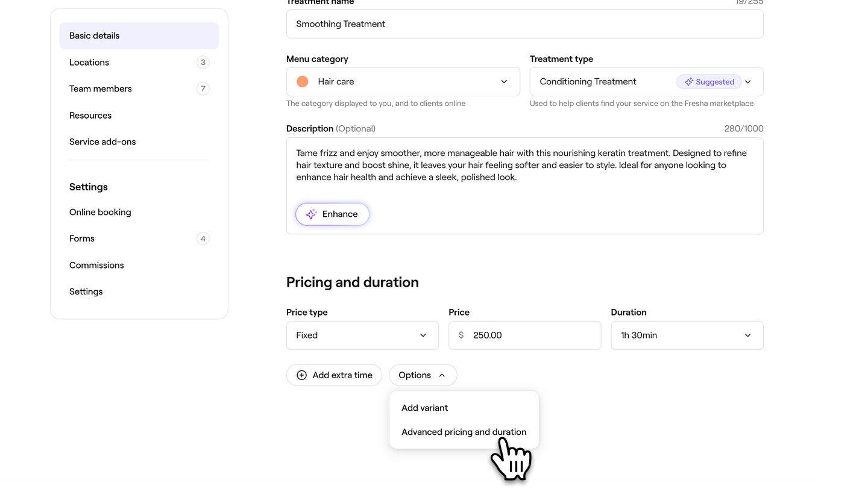Image resolution: width=868 pixels, height=489 pixels.
Task: Click the Suggested sparkle badge
Action: (709, 82)
